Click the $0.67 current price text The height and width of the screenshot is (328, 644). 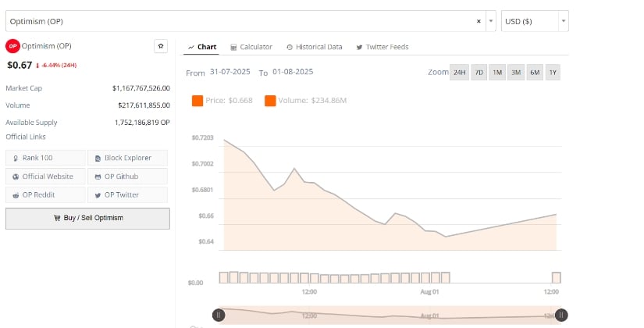(x=20, y=65)
